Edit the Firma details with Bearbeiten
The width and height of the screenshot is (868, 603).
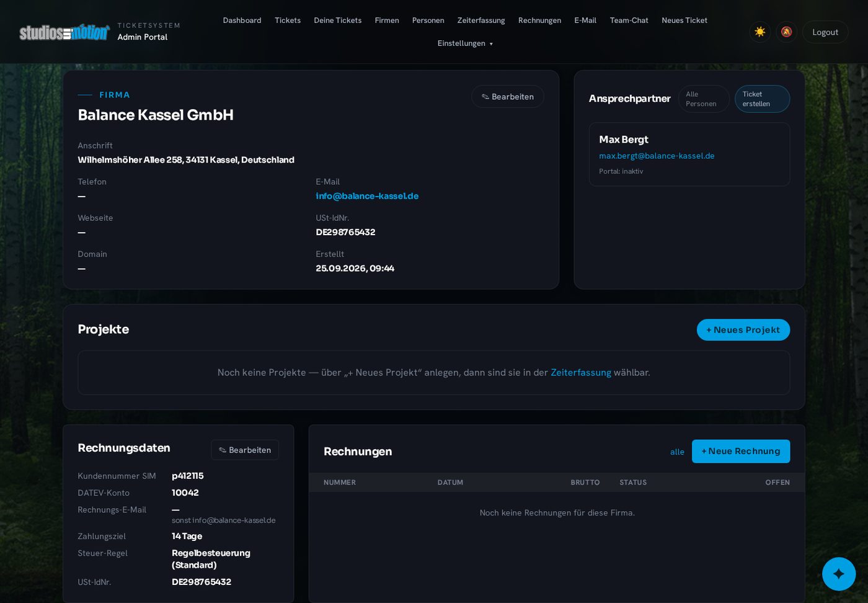pyautogui.click(x=508, y=97)
